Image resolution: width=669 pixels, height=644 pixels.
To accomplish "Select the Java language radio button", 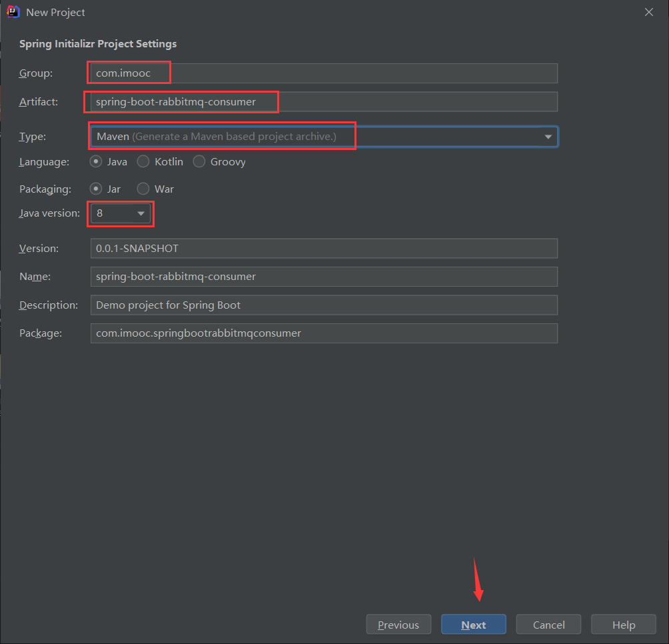I will [x=95, y=162].
